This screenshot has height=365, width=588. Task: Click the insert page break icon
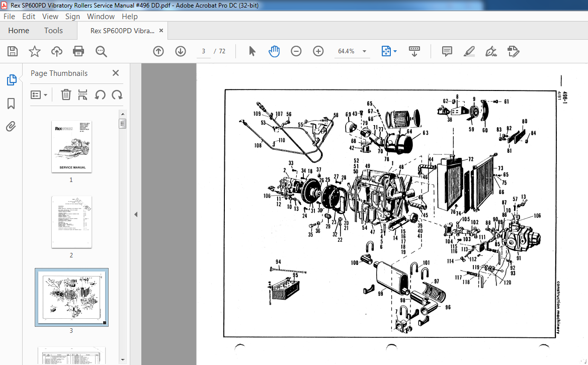(x=82, y=95)
